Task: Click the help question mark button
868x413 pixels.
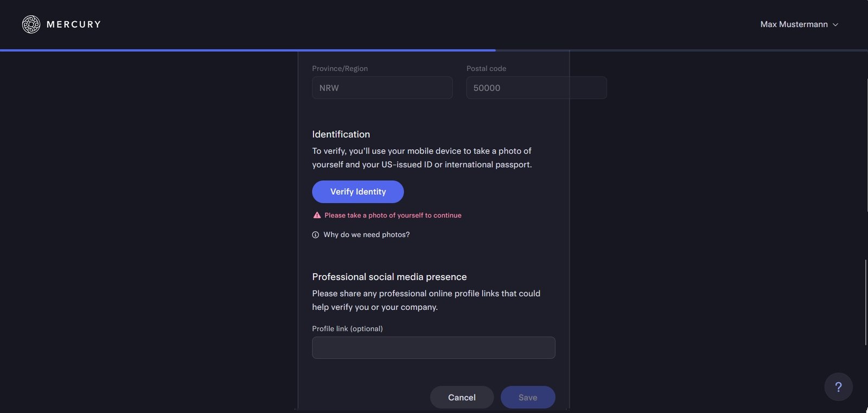Action: [838, 387]
